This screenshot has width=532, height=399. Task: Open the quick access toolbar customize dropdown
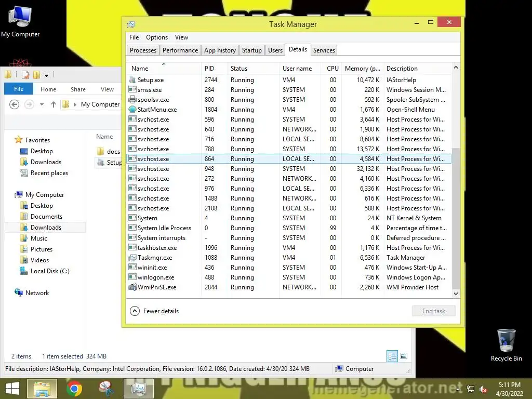[46, 75]
